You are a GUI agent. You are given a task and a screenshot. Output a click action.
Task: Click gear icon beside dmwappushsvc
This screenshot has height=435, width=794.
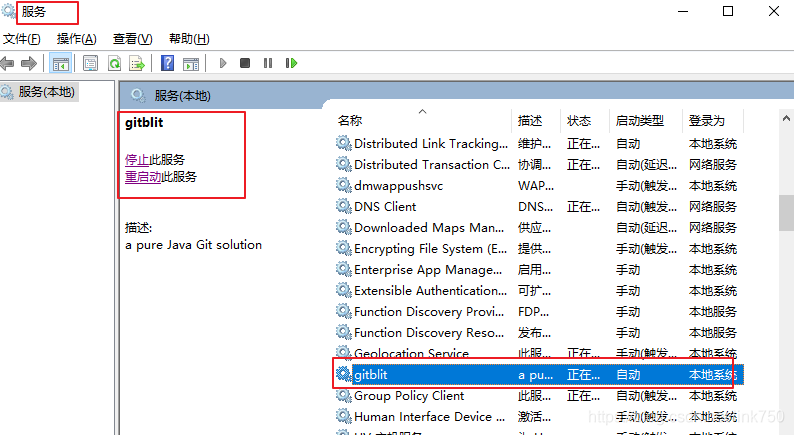point(343,185)
